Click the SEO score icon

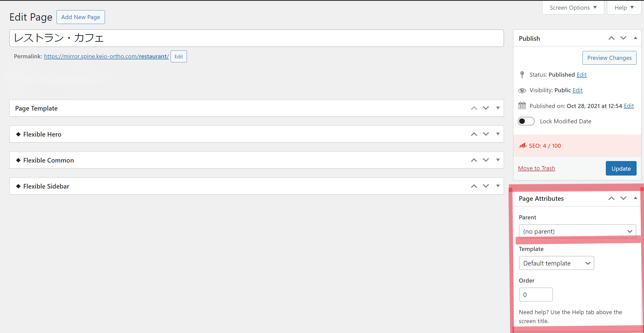523,146
